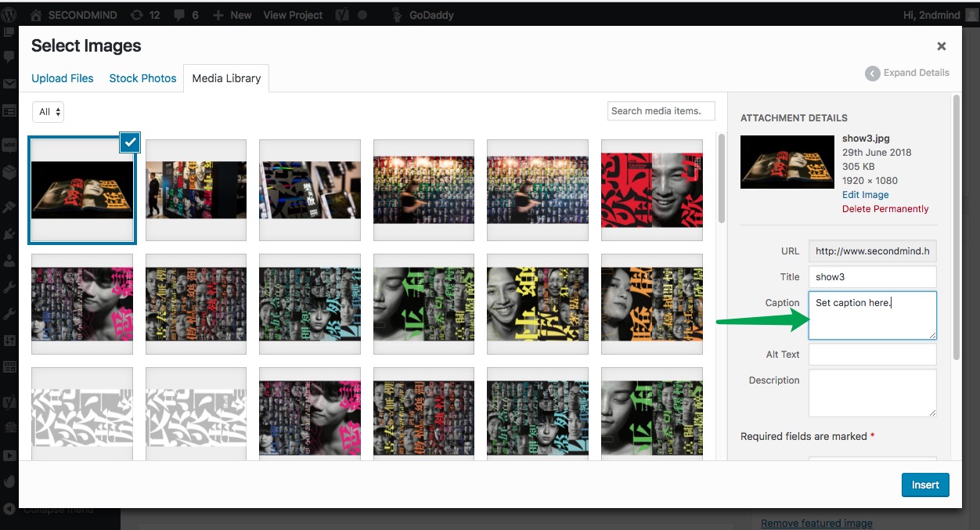Viewport: 980px width, 530px height.
Task: Click the Select Images dialog title
Action: point(86,46)
